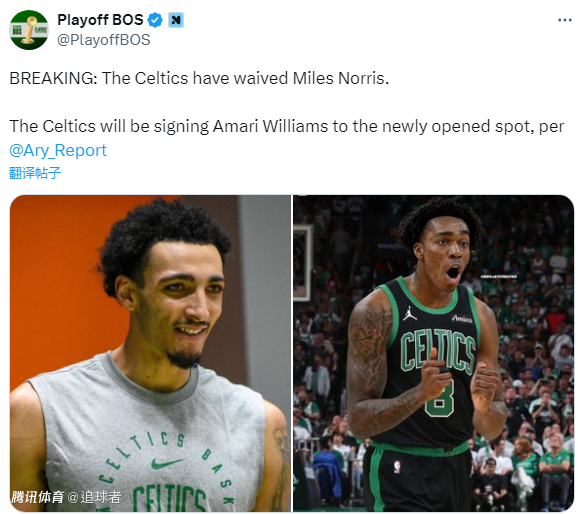Open the Playoff BOS profile avatar
This screenshot has width=578, height=514.
tap(29, 30)
